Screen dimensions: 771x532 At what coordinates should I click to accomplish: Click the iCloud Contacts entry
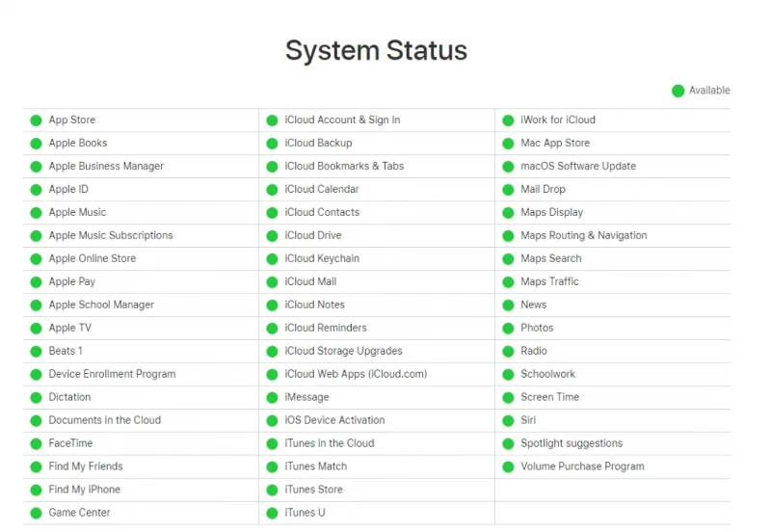[x=322, y=212]
